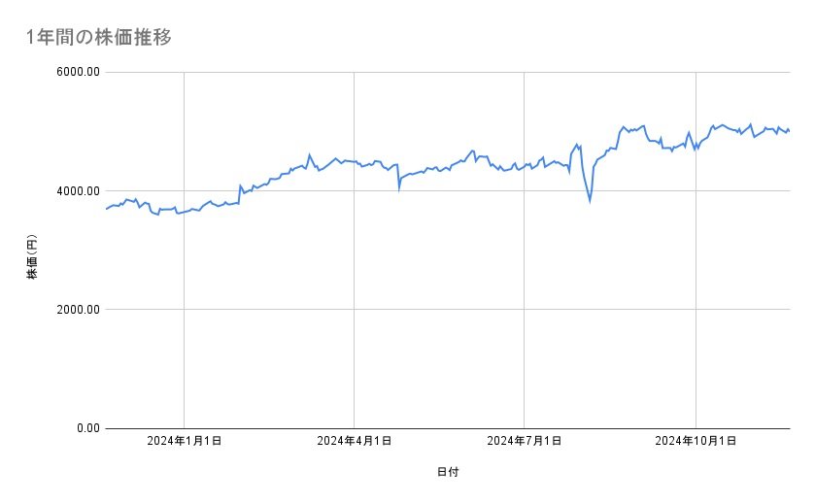Click the lowest point of the August price dip
The width and height of the screenshot is (815, 504).
coord(590,201)
